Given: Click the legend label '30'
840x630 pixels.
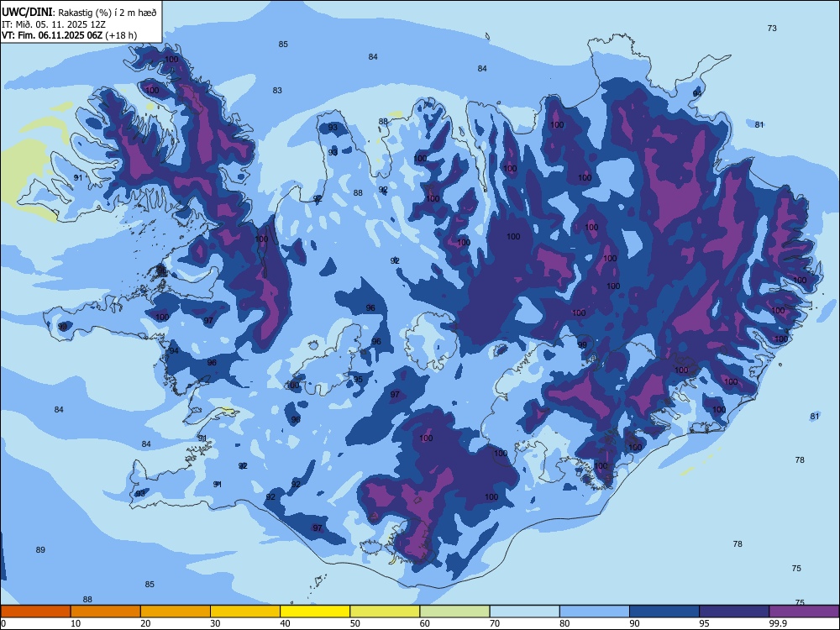Looking at the screenshot, I should 215,623.
